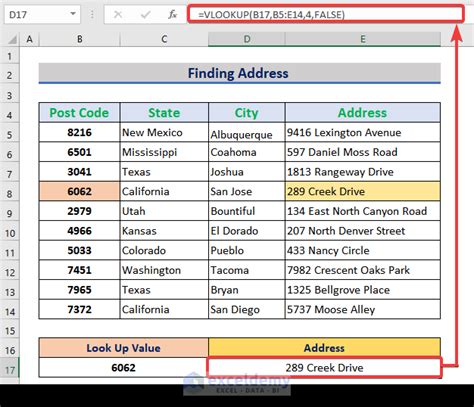Click the Post Code header cell

click(x=79, y=113)
